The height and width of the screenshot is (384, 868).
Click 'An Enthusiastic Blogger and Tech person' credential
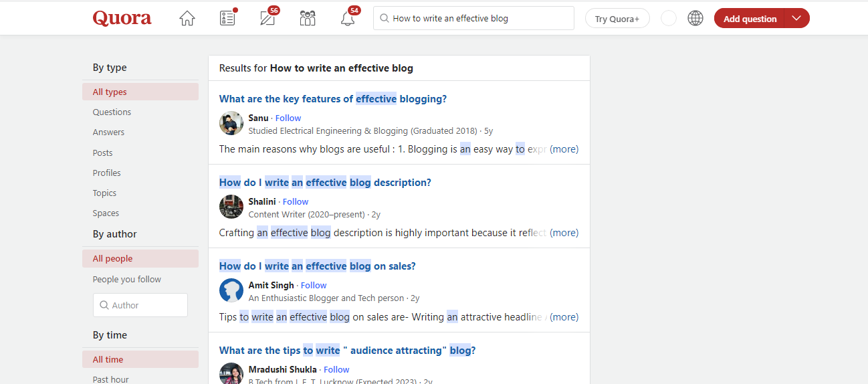click(x=326, y=298)
